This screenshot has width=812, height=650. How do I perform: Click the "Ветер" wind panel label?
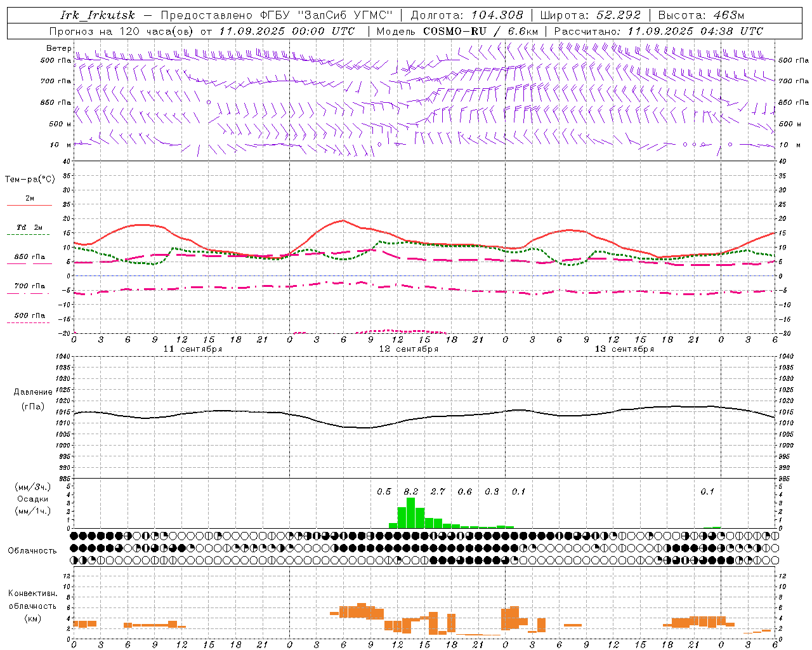tap(58, 48)
